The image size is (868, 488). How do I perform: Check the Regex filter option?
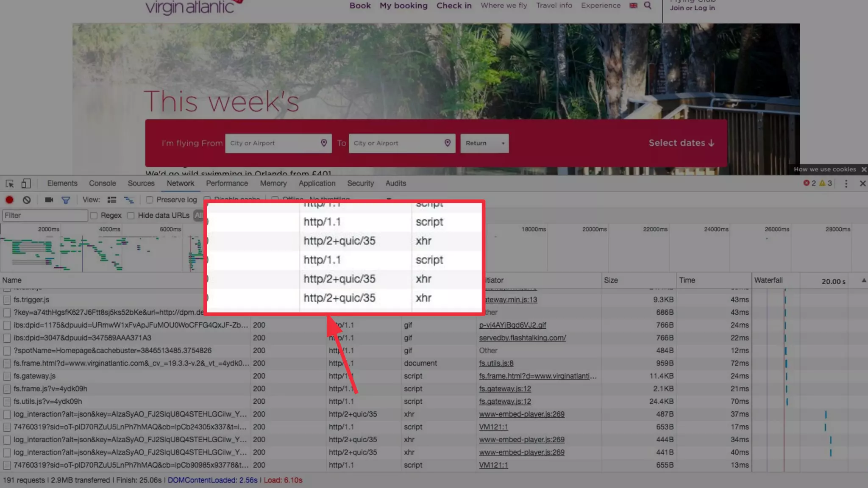(x=94, y=216)
